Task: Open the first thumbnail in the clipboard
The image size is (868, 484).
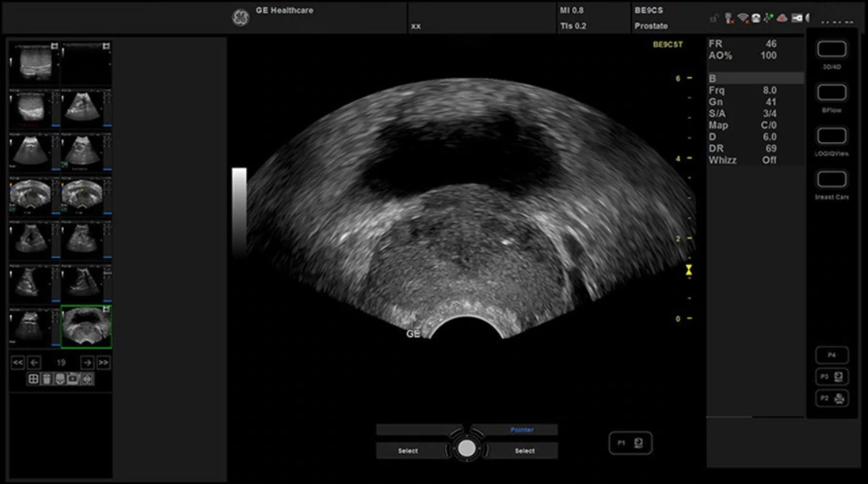Action: coord(34,62)
